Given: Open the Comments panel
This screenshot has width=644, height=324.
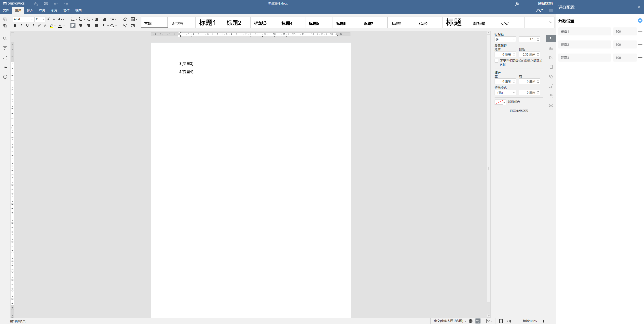Looking at the screenshot, I should [5, 48].
